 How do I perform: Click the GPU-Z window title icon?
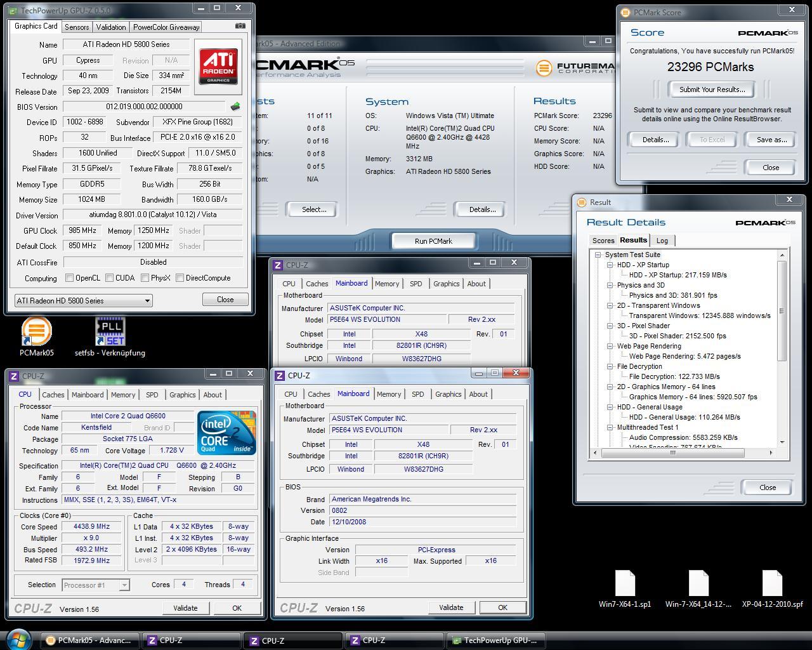13,11
